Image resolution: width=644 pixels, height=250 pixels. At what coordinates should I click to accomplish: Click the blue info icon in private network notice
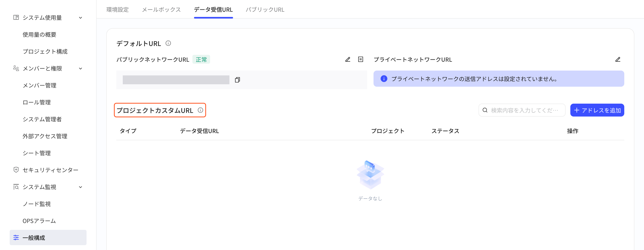[384, 79]
